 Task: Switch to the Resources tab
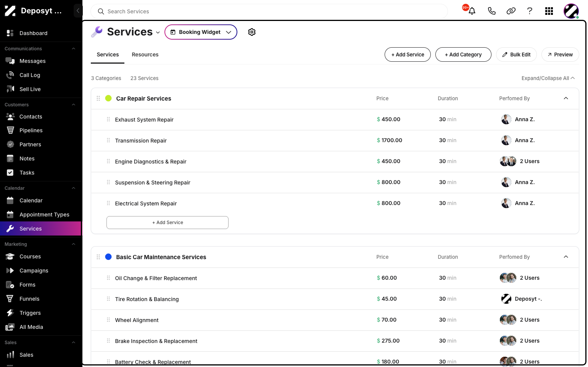pyautogui.click(x=145, y=54)
